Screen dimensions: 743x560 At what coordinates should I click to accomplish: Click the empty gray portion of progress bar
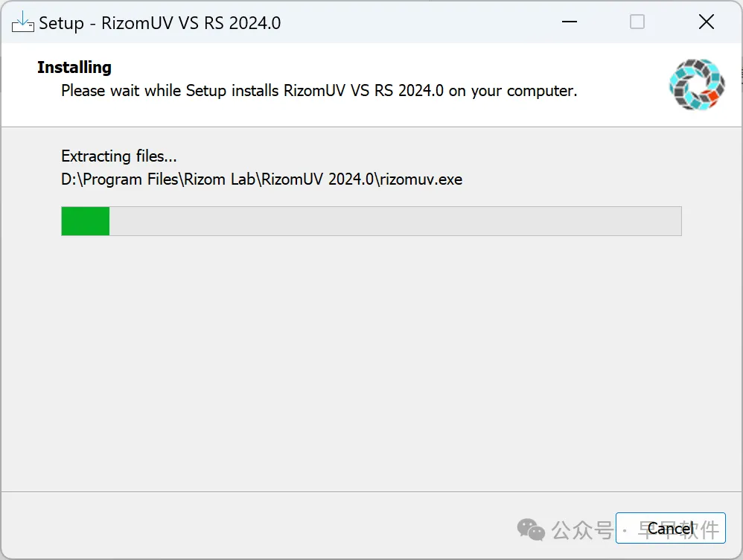pyautogui.click(x=395, y=221)
